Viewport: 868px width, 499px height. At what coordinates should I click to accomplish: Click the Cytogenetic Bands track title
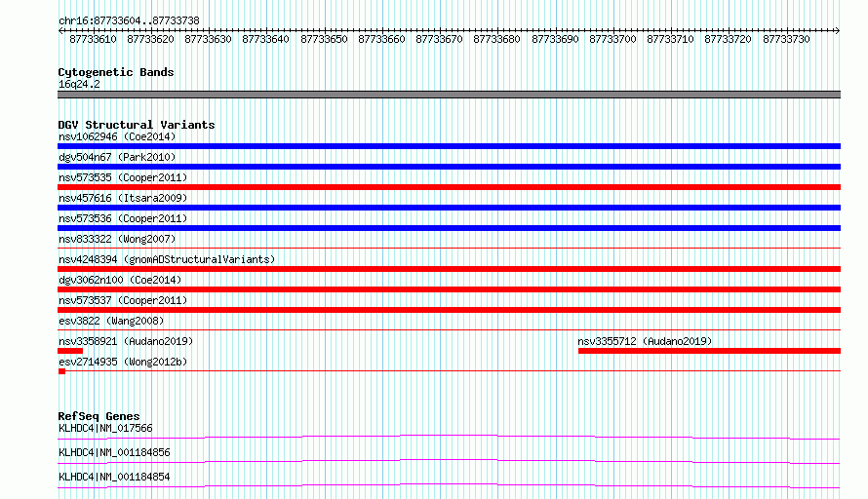[116, 72]
